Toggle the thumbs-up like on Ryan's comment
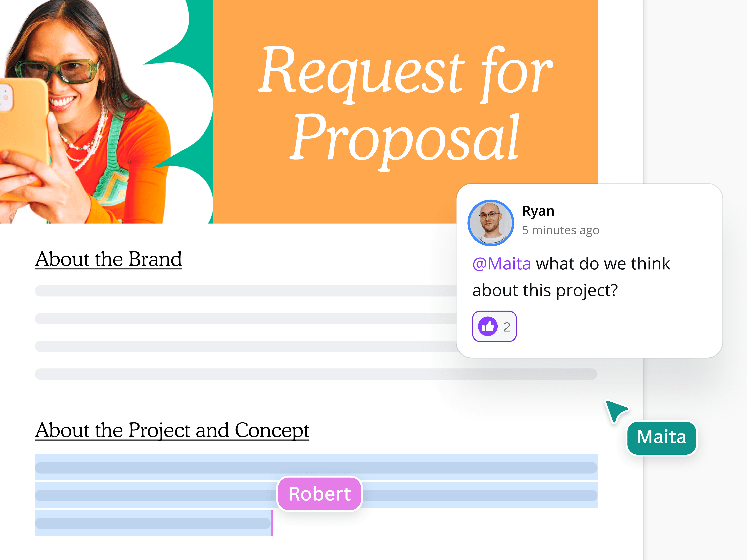Image resolution: width=747 pixels, height=560 pixels. pyautogui.click(x=489, y=326)
